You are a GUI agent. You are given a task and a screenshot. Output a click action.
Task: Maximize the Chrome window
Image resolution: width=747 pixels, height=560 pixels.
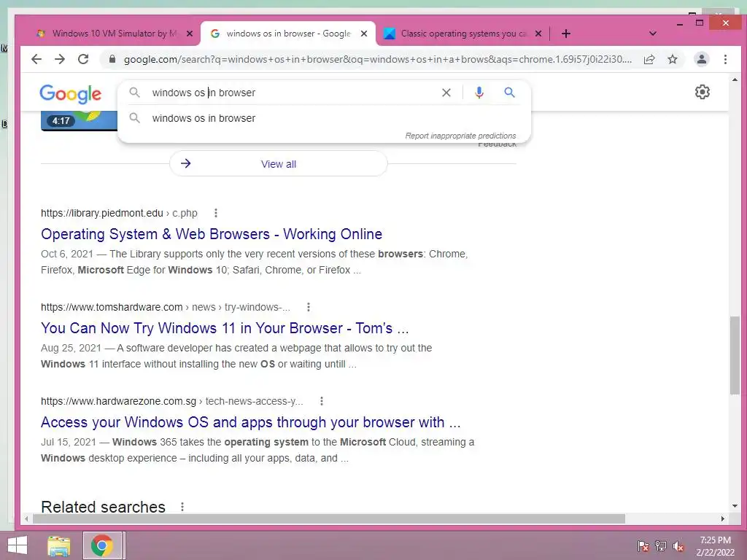[x=700, y=23]
